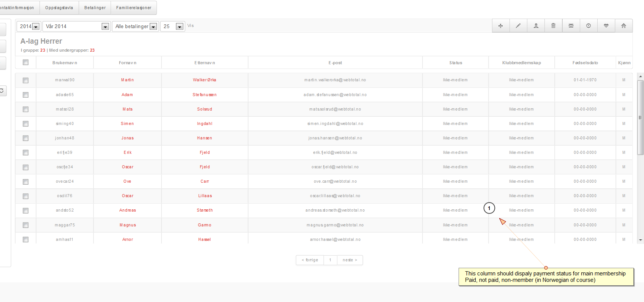Click the pencil edit icon

[x=518, y=26]
